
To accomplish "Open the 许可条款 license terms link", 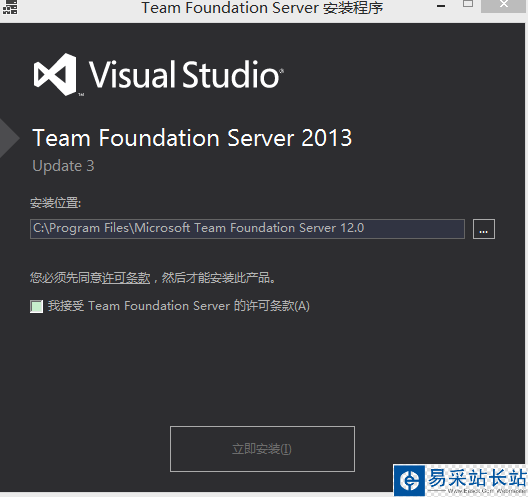I will [126, 278].
